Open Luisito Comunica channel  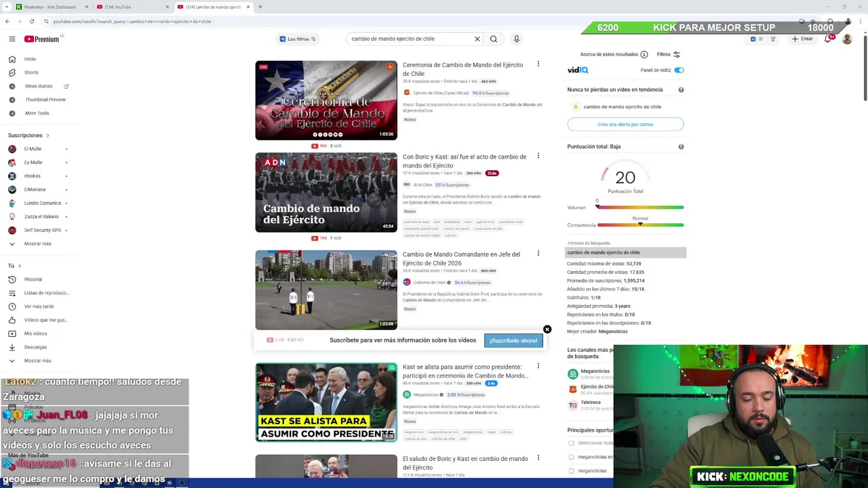point(42,203)
